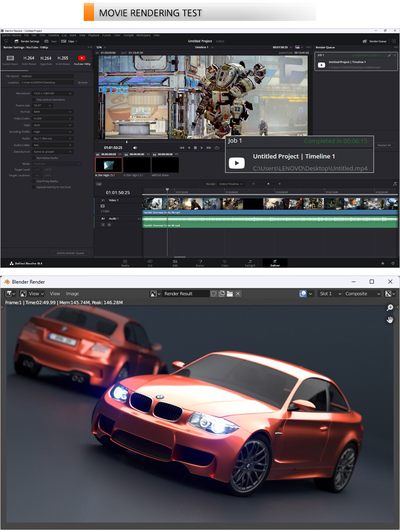Toggle the Render Queue panel button

pyautogui.click(x=374, y=41)
